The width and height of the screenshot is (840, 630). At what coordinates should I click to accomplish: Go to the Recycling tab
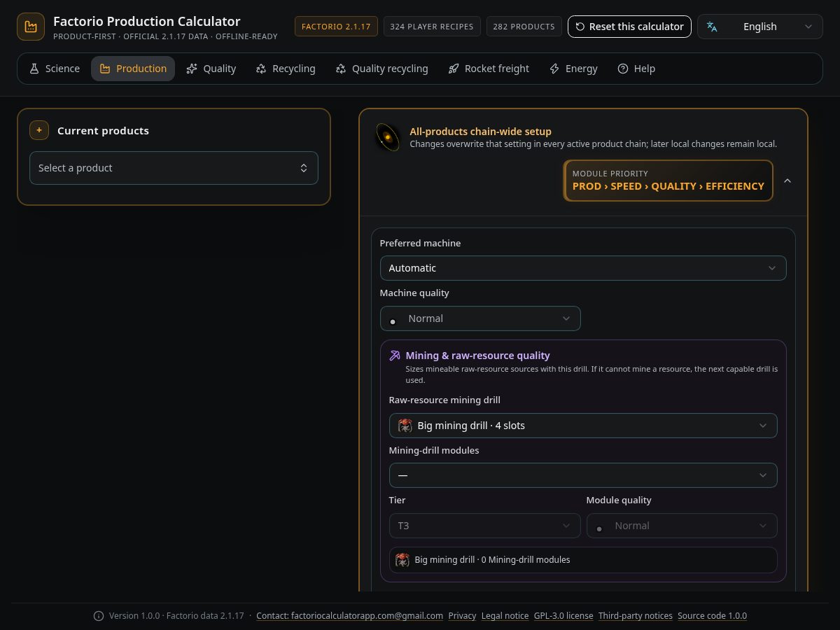pos(286,69)
